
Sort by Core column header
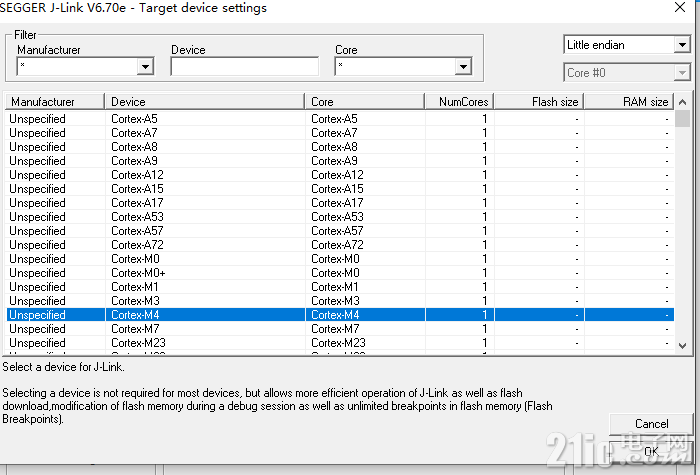pyautogui.click(x=364, y=102)
